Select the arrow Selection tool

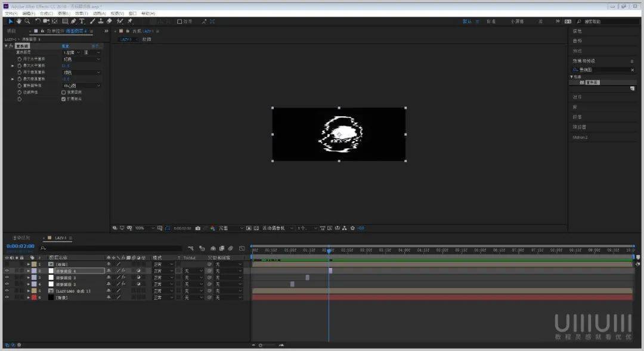11,21
